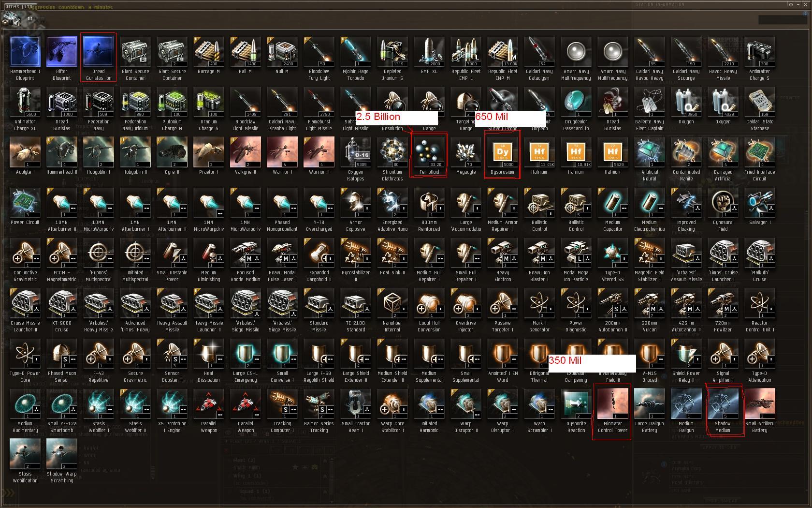
Task: Select the X5 Prototype I Engine item
Action: [172, 410]
